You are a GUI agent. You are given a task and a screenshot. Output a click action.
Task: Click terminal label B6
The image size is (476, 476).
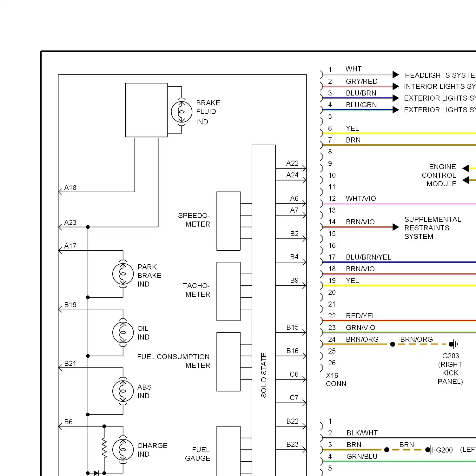(68, 422)
